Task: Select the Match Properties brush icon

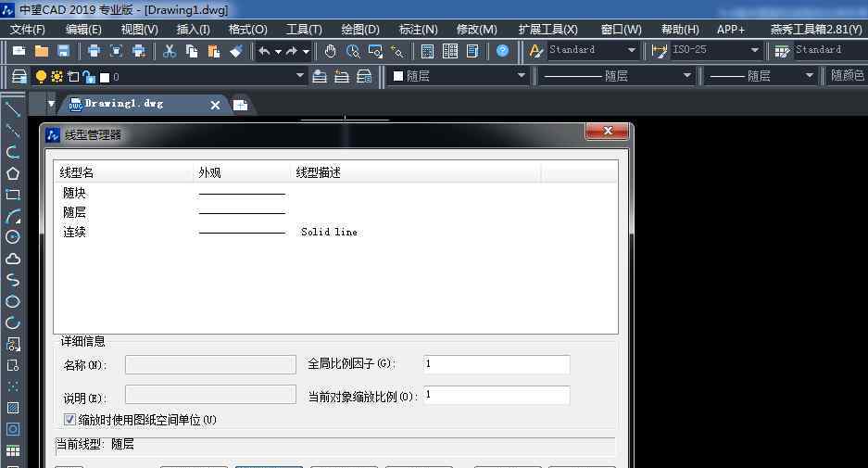Action: 236,51
